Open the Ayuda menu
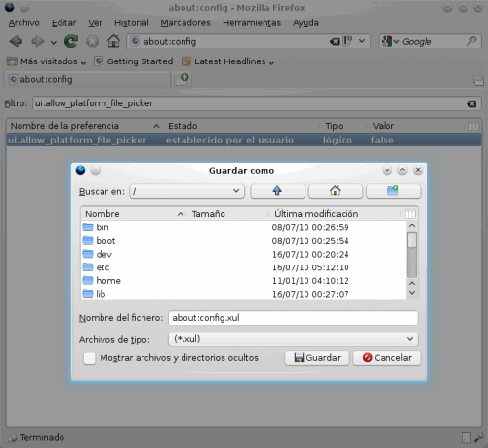The width and height of the screenshot is (488, 448). click(305, 23)
